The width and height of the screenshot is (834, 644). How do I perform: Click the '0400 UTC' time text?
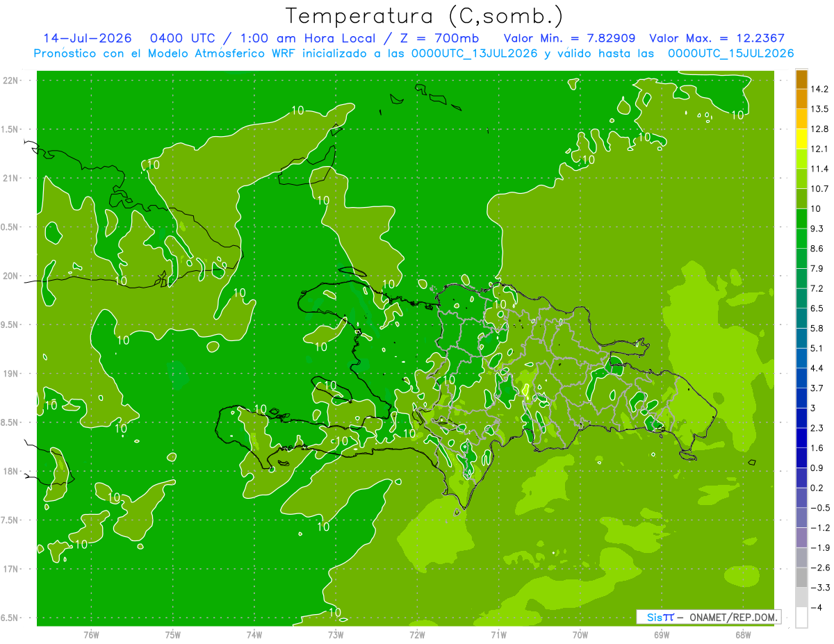181,38
